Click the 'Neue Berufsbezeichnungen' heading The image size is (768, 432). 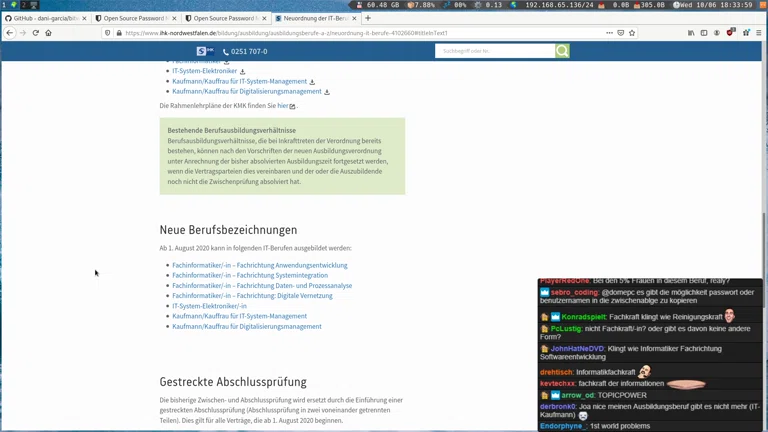click(228, 230)
